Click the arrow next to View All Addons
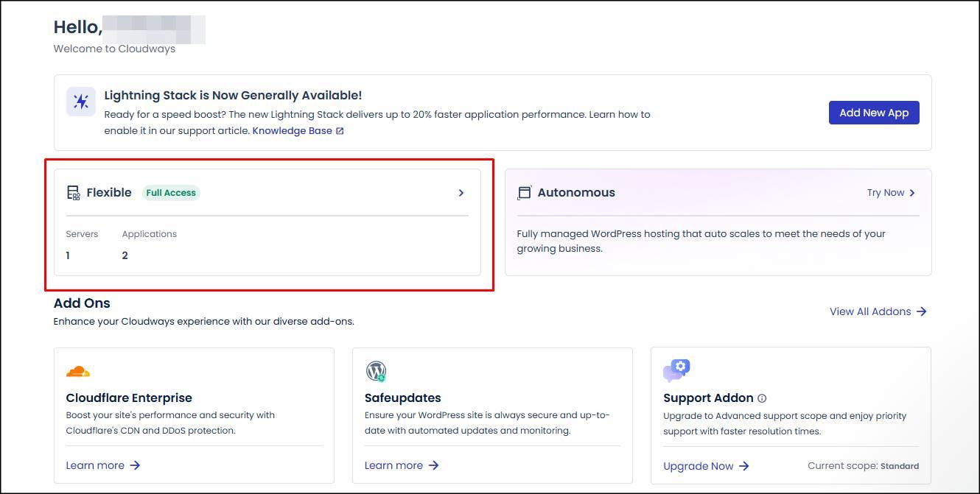980x494 pixels. pyautogui.click(x=922, y=311)
